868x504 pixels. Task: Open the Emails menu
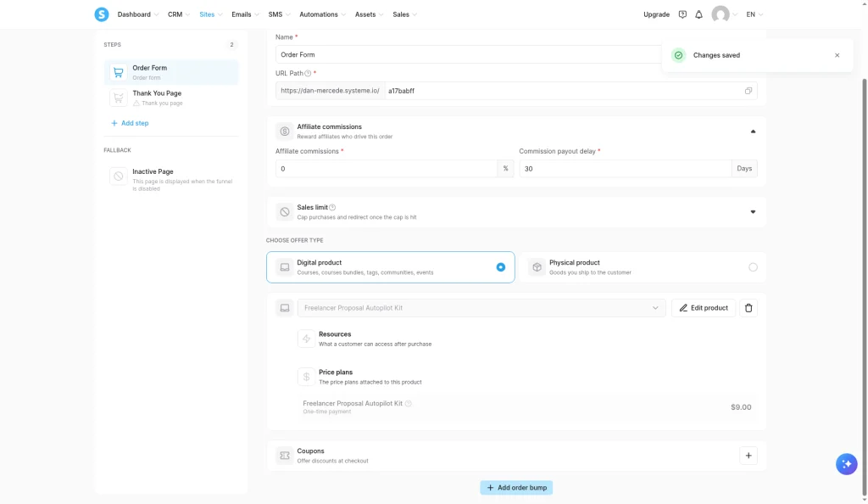[245, 14]
